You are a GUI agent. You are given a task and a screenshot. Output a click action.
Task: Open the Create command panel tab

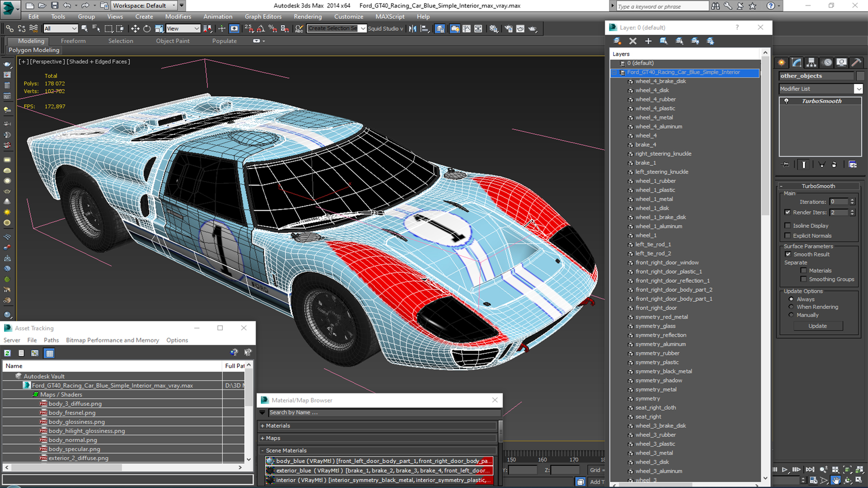click(781, 62)
